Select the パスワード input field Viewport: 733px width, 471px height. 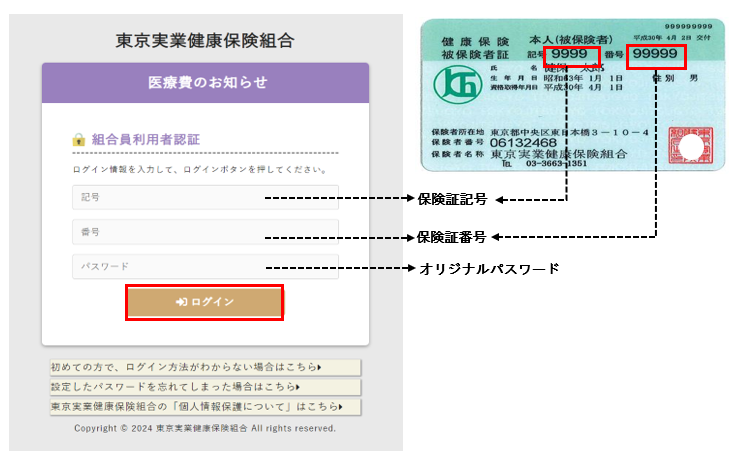[x=205, y=266]
